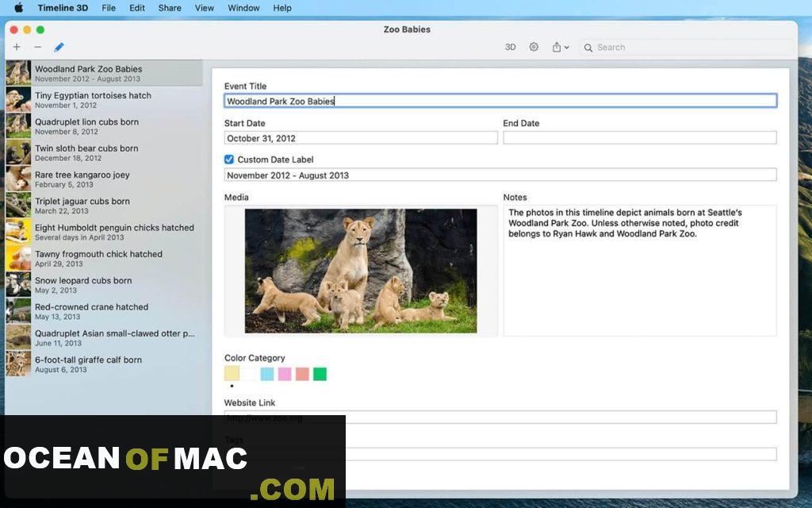The image size is (812, 508).
Task: Switch to the 3D timeline view
Action: pos(510,47)
